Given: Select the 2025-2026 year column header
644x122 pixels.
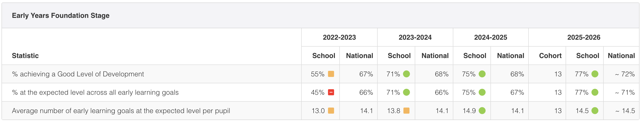Looking at the screenshot, I should [x=583, y=38].
